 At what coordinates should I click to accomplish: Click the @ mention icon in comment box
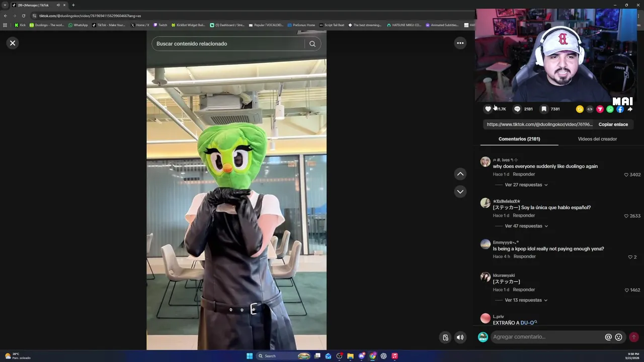pos(608,337)
